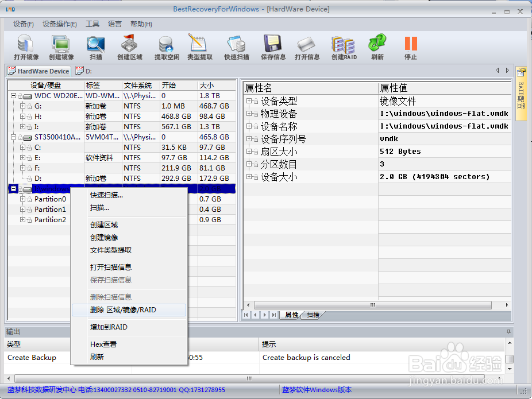Expand the C: partition node
This screenshot has height=399, width=532.
(22, 148)
